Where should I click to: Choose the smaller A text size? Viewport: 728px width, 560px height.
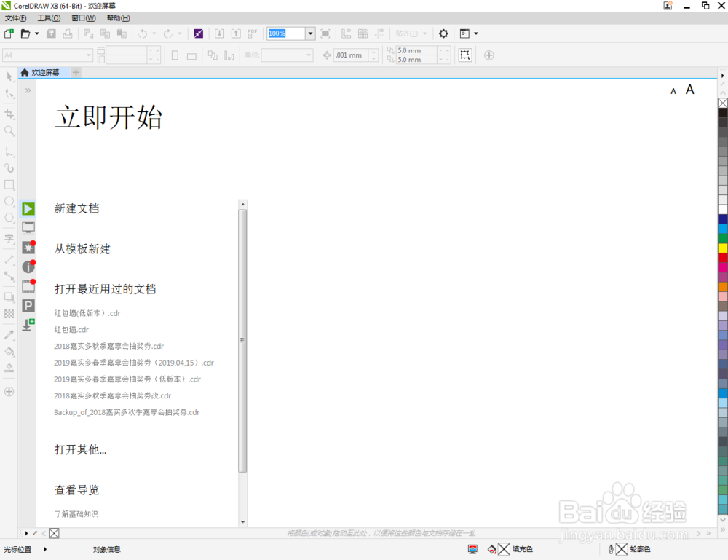pos(673,92)
